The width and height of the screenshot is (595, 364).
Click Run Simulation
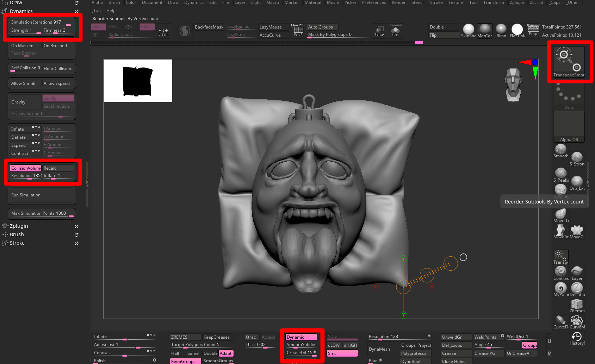click(x=42, y=195)
